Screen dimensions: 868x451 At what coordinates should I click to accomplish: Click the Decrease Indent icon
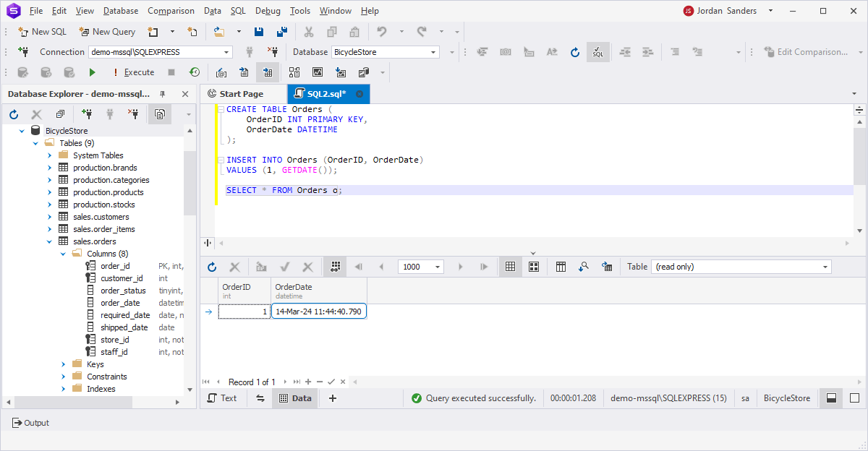click(x=625, y=52)
